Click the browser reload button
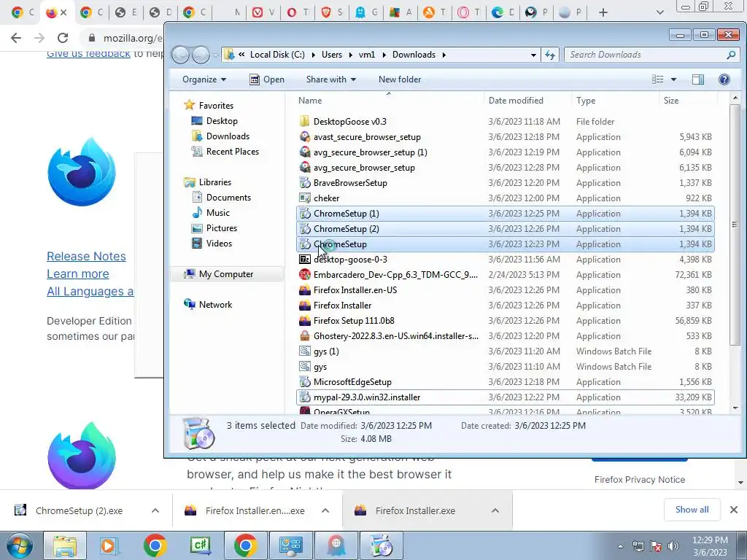The image size is (747, 560). pyautogui.click(x=63, y=38)
